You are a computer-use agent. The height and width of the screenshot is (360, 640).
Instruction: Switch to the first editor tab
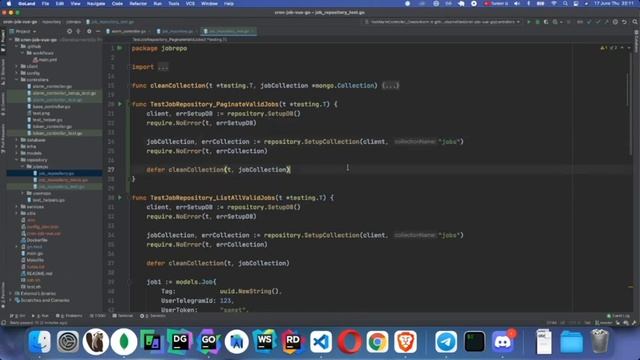(x=128, y=31)
